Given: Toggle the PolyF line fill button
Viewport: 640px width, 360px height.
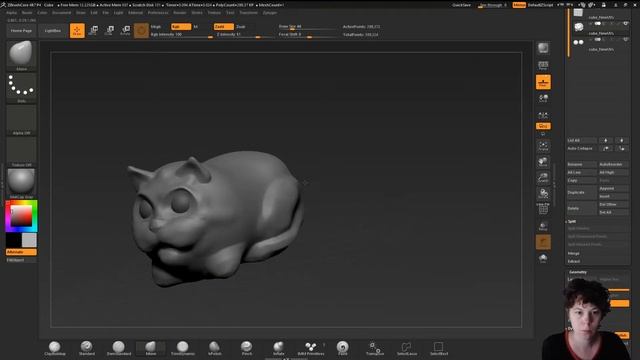Looking at the screenshot, I should tap(543, 209).
